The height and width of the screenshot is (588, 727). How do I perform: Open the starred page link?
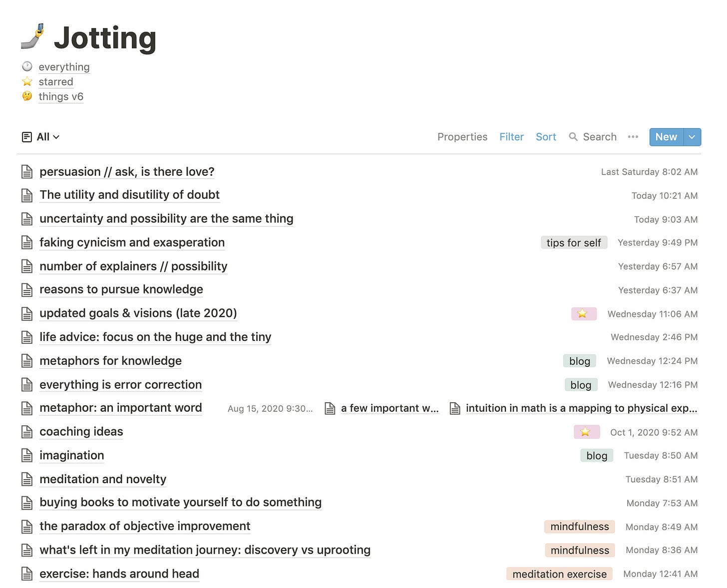pyautogui.click(x=56, y=82)
